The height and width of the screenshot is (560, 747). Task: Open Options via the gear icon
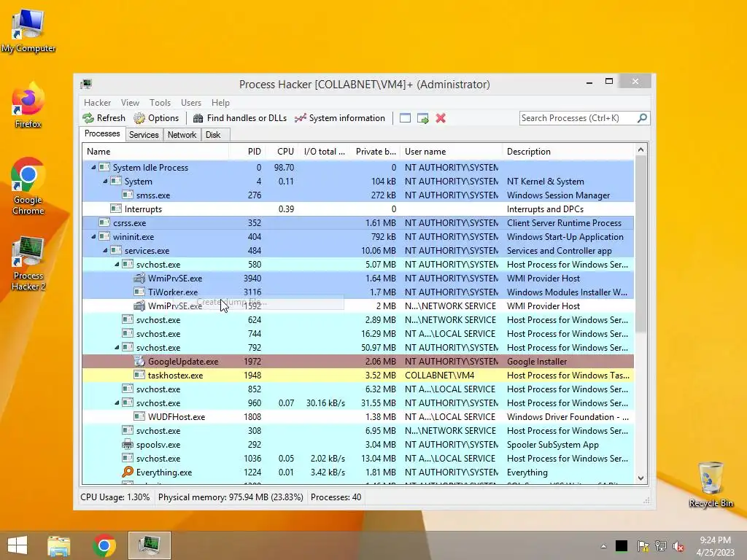(x=139, y=118)
